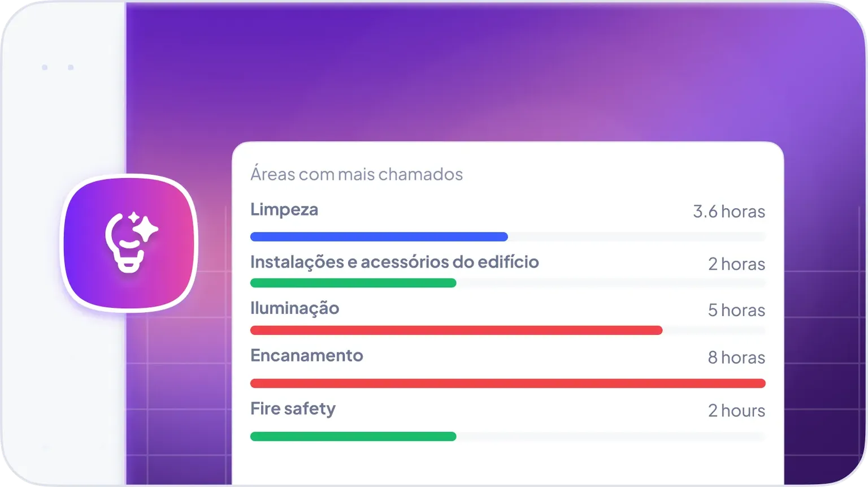Click the blue Limpeza progress bar
Image resolution: width=868 pixels, height=487 pixels.
(379, 237)
